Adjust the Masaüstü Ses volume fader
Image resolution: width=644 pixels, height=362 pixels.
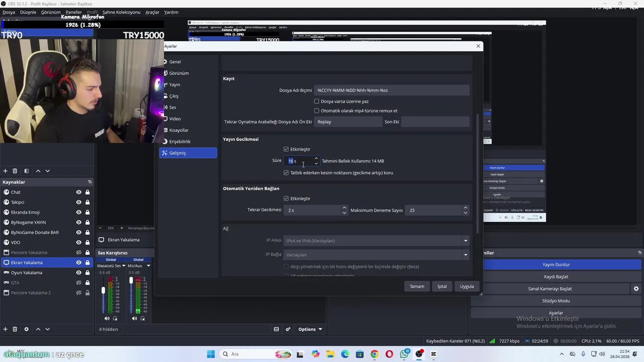coord(104,291)
